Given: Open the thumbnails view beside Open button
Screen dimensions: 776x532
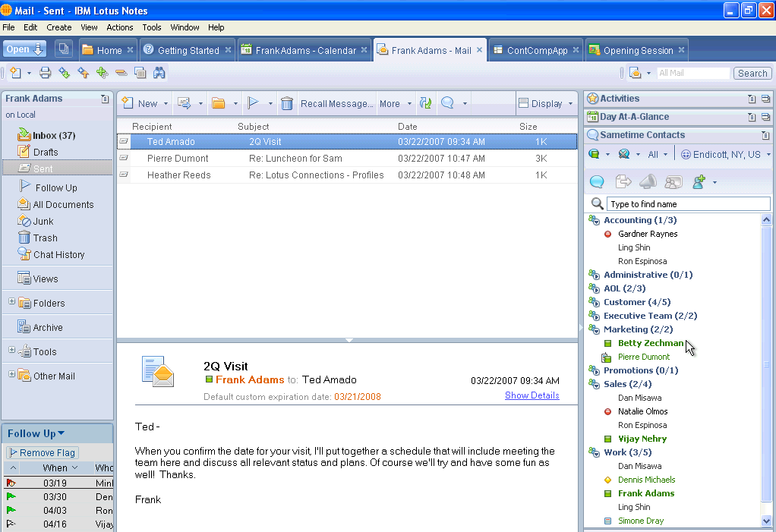Looking at the screenshot, I should click(x=64, y=49).
